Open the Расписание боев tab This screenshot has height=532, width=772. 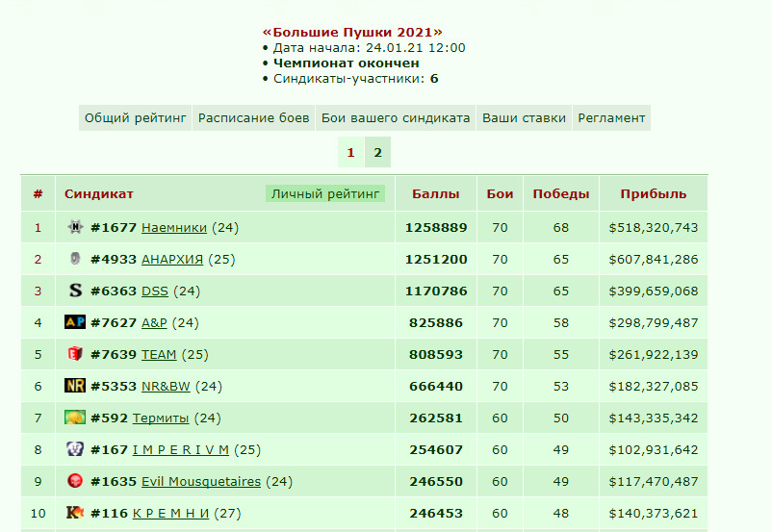[x=253, y=118]
